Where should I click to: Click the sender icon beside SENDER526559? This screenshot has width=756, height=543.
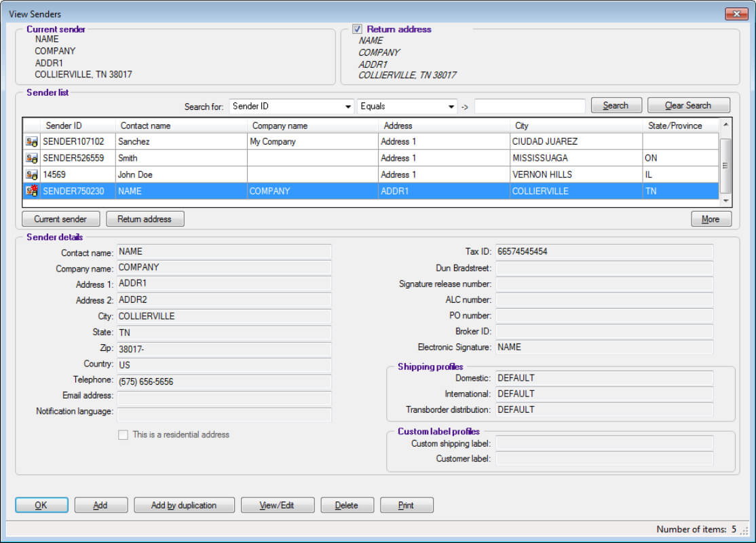point(32,158)
